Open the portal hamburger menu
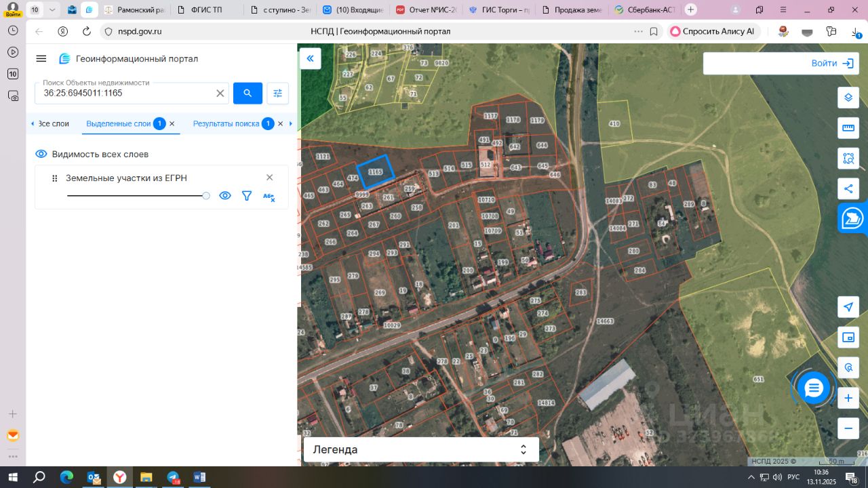Viewport: 868px width, 488px height. [41, 59]
